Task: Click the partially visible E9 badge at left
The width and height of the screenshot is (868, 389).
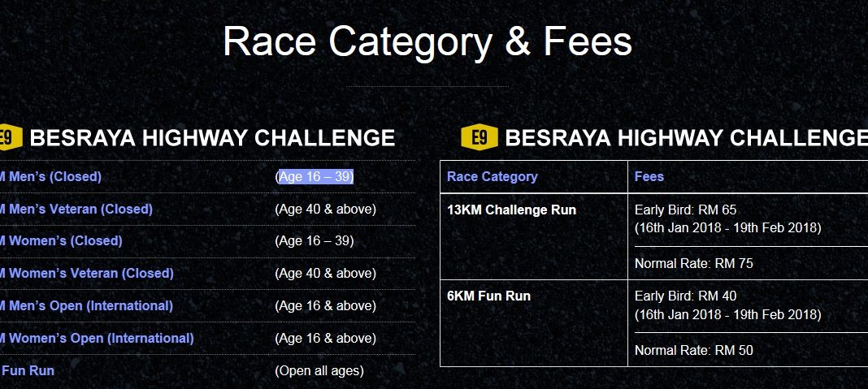Action: pyautogui.click(x=11, y=137)
